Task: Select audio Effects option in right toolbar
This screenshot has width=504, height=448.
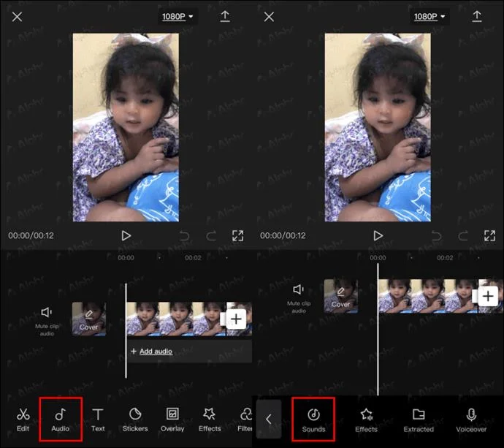Action: point(366,420)
